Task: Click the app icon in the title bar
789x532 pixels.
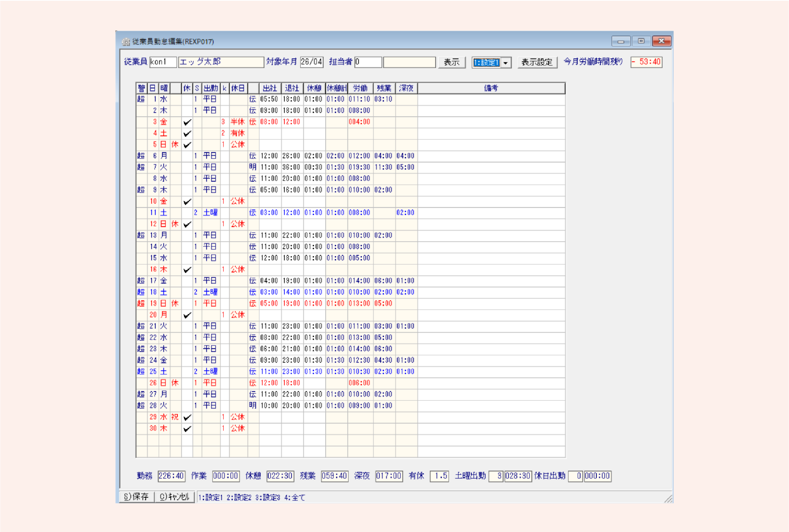Action: pyautogui.click(x=126, y=42)
